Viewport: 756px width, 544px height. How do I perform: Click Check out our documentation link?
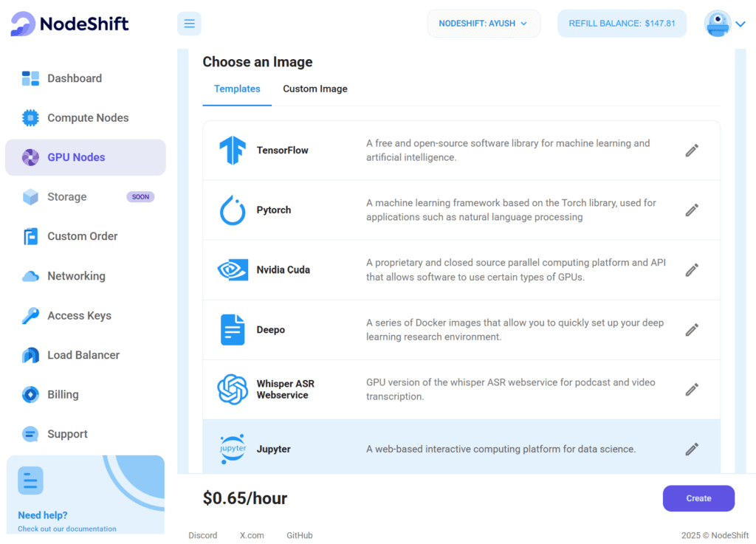click(x=67, y=528)
